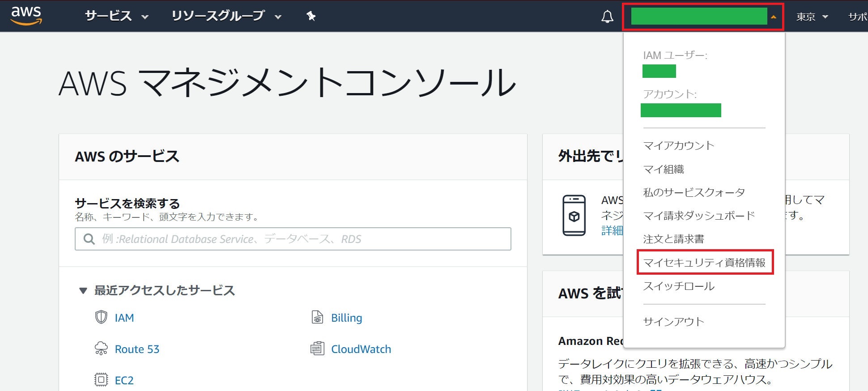Click サインアウト to sign out

(x=673, y=322)
